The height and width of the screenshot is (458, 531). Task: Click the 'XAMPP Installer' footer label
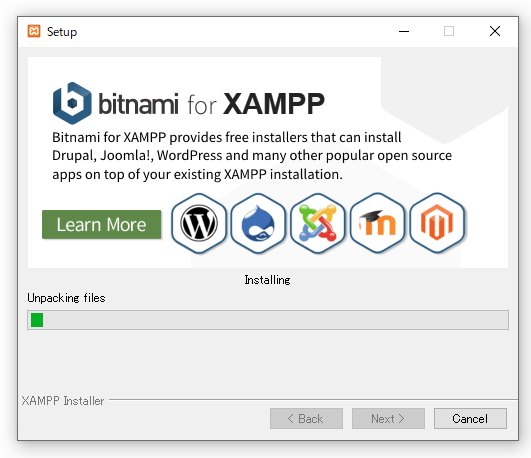point(63,401)
